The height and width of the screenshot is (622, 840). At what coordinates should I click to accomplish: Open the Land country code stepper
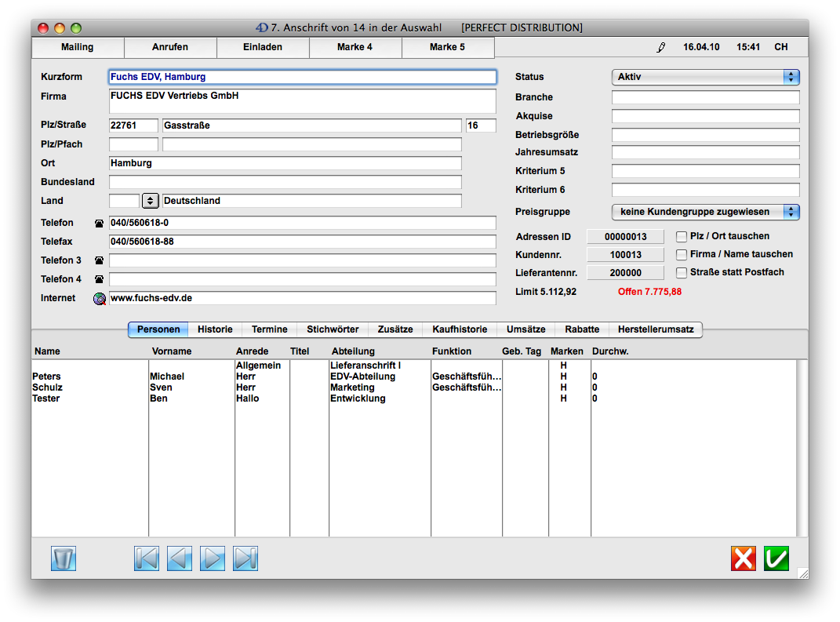[150, 201]
